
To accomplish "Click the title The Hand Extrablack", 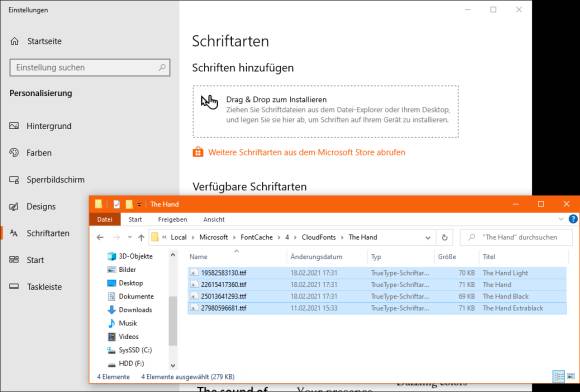I will click(x=513, y=308).
